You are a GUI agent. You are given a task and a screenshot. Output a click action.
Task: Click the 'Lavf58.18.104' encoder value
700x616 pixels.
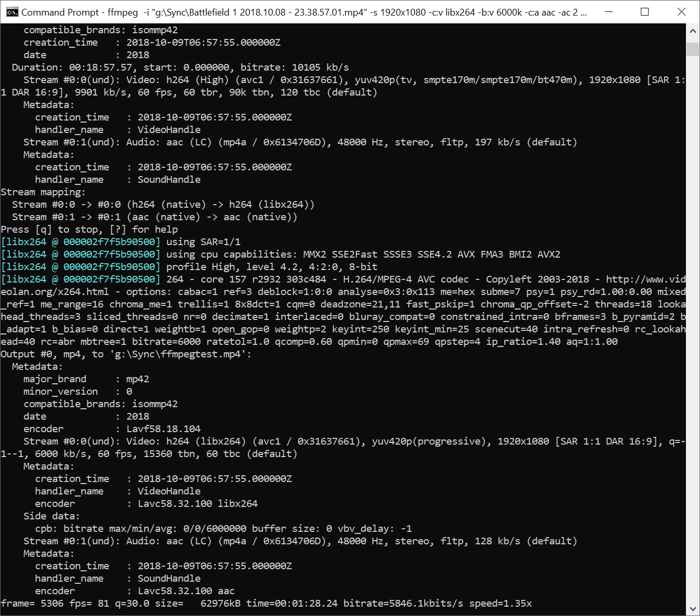point(164,429)
